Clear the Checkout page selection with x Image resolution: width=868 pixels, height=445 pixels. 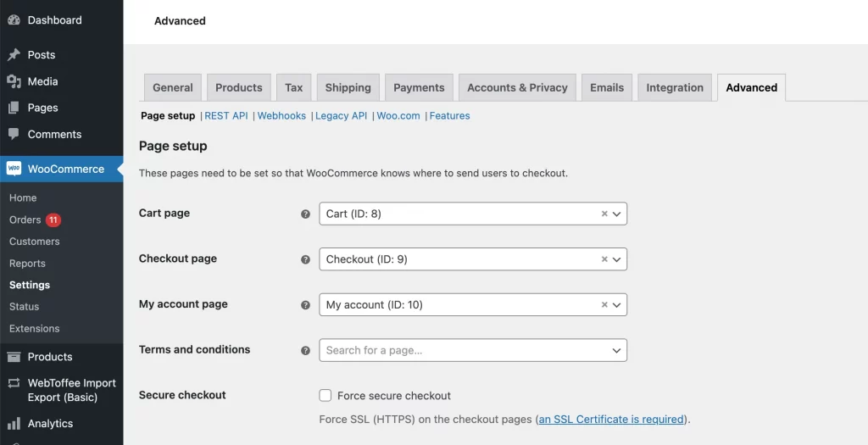(604, 259)
